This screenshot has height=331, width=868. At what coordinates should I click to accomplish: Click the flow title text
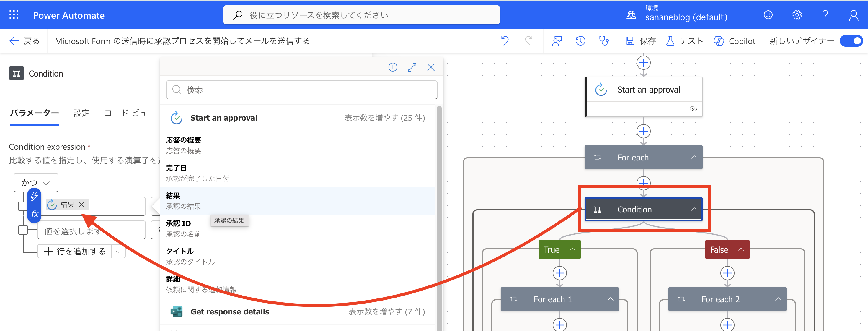[x=182, y=41]
